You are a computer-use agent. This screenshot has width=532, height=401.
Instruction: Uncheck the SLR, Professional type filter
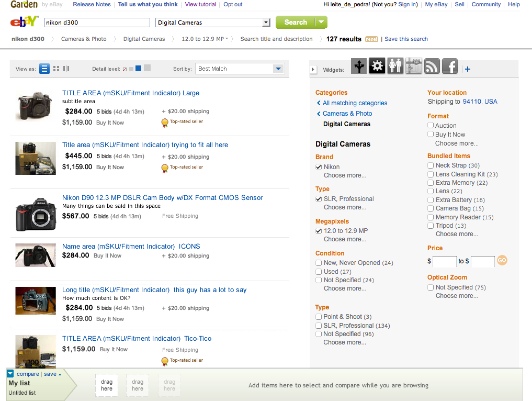319,199
